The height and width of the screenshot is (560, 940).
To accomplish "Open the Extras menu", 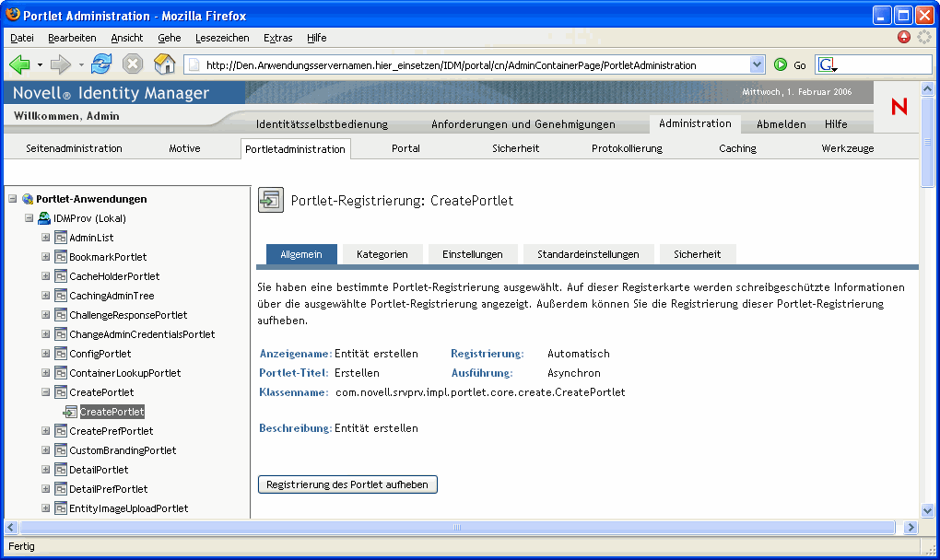I will 278,38.
